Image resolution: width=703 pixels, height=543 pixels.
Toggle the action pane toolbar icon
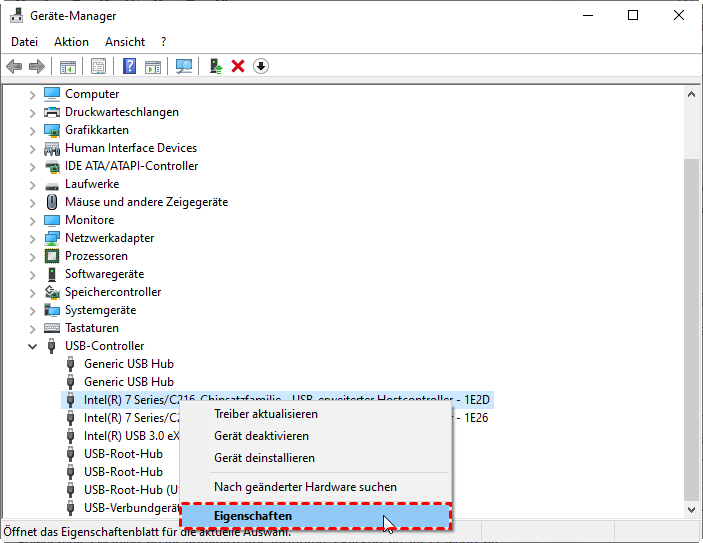click(x=153, y=67)
